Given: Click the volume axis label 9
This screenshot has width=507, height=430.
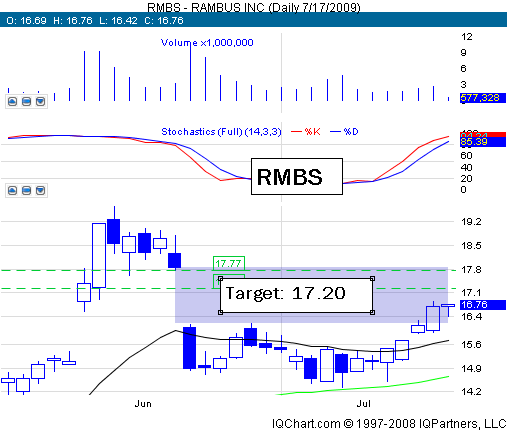Looking at the screenshot, I should (464, 53).
